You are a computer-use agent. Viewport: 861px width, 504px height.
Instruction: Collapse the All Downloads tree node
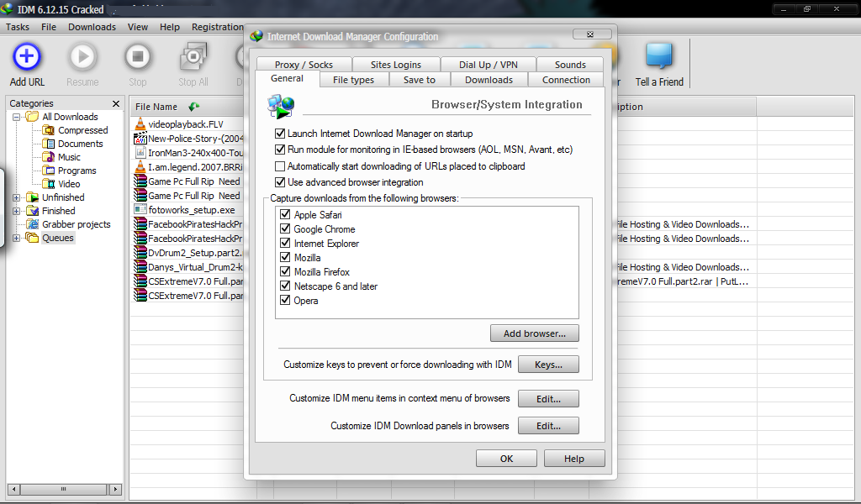[x=17, y=118]
